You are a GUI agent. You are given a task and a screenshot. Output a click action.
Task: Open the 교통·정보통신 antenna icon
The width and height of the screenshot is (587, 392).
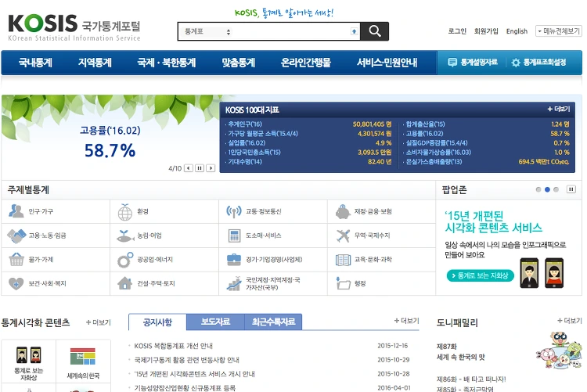click(x=234, y=211)
